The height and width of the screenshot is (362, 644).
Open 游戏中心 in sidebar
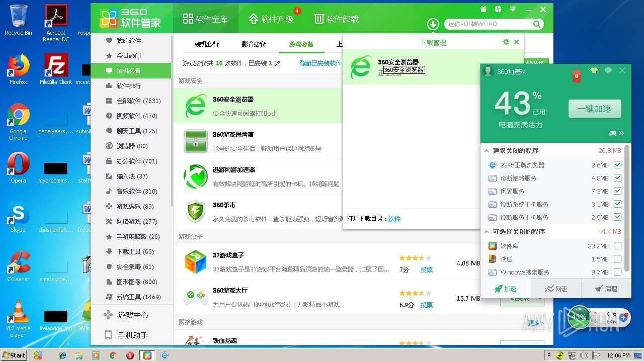click(x=132, y=315)
